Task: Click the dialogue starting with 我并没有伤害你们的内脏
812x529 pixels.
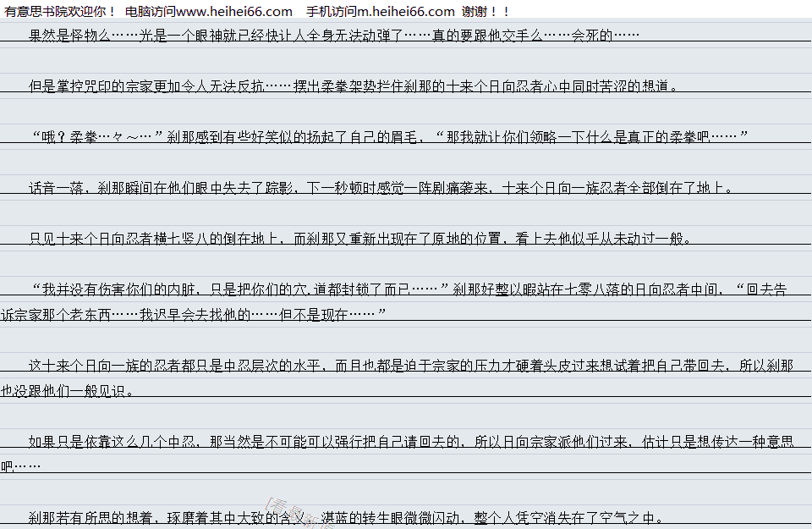Action: point(406,289)
